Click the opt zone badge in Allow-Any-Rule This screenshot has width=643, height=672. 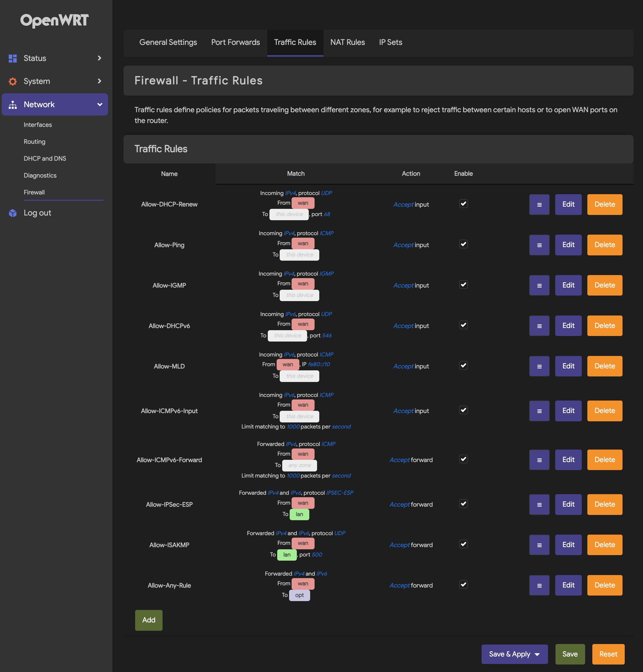click(x=299, y=595)
